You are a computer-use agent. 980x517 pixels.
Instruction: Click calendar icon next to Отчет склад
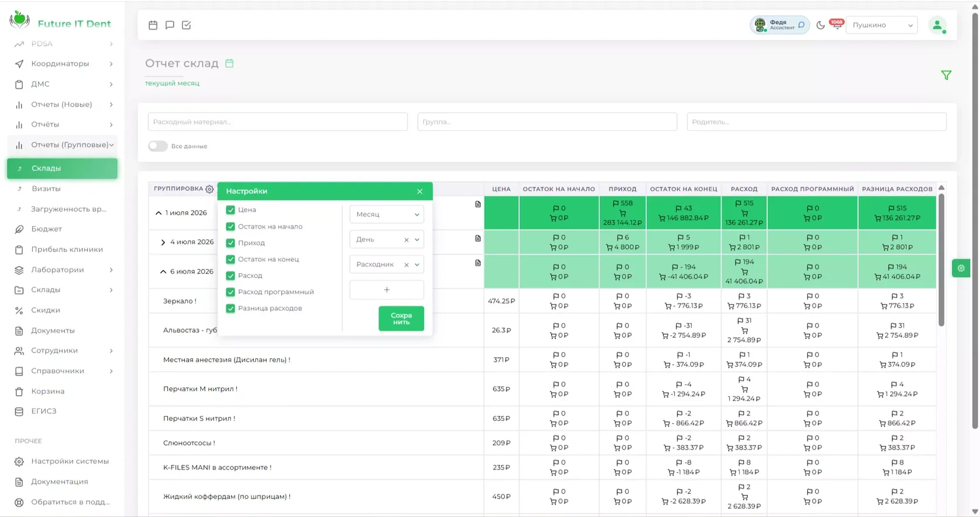pyautogui.click(x=229, y=63)
